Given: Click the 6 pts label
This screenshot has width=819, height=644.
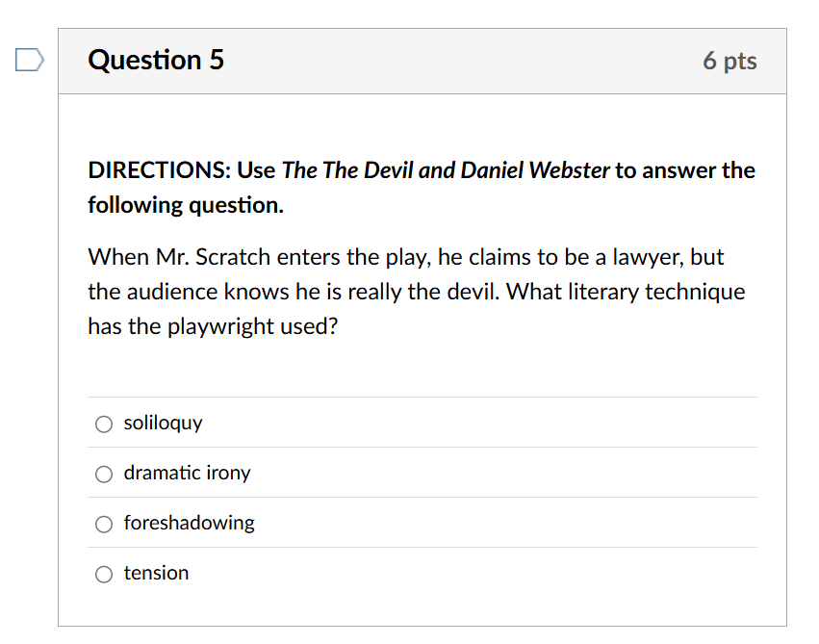Looking at the screenshot, I should [x=730, y=60].
